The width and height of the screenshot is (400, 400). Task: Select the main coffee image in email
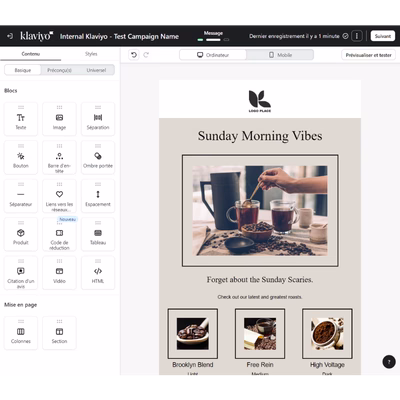click(x=260, y=211)
